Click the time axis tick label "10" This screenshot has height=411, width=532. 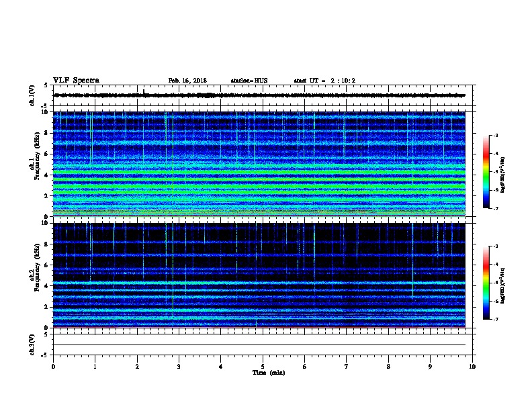coord(472,366)
